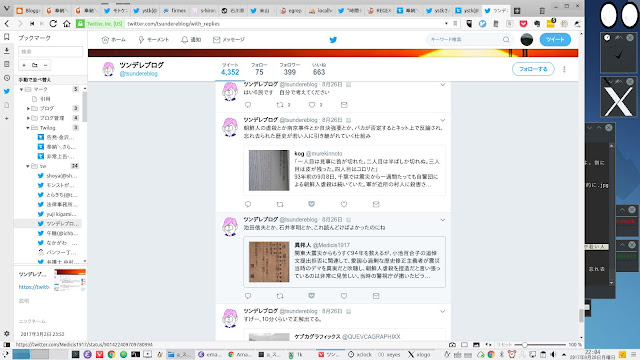Expand the ブログ管理 bookmark folder
This screenshot has width=640, height=360.
click(28, 118)
